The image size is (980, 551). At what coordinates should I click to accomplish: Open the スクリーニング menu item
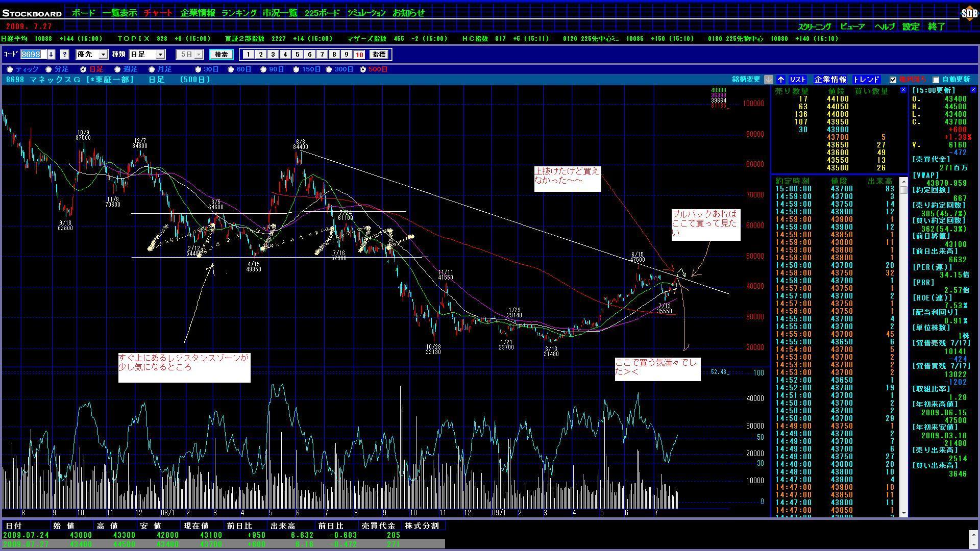point(814,27)
